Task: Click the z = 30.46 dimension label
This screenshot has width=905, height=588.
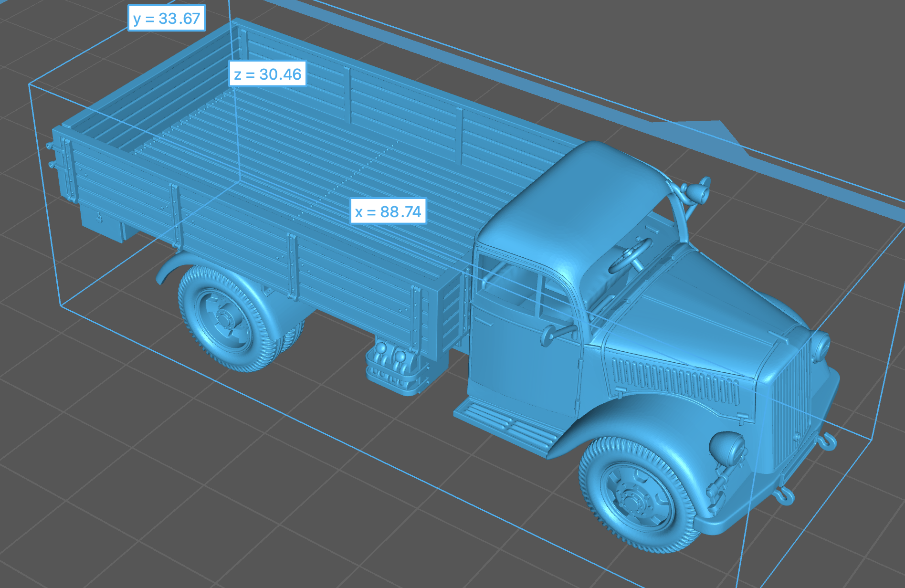Action: 267,74
